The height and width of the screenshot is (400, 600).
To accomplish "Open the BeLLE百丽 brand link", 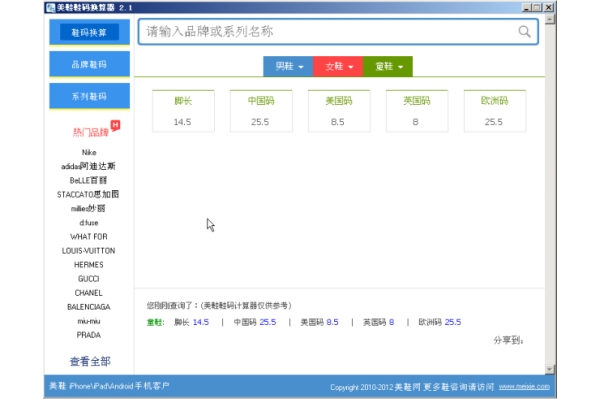I will pyautogui.click(x=88, y=180).
